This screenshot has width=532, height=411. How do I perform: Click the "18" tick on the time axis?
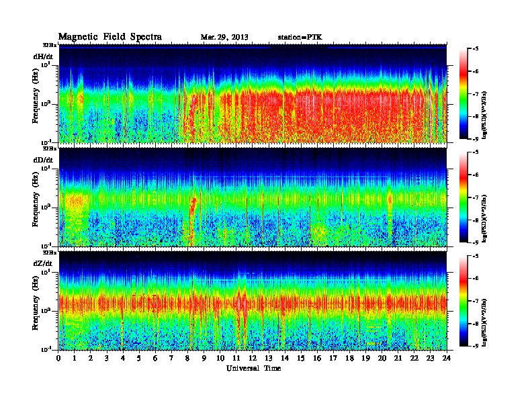[349, 359]
